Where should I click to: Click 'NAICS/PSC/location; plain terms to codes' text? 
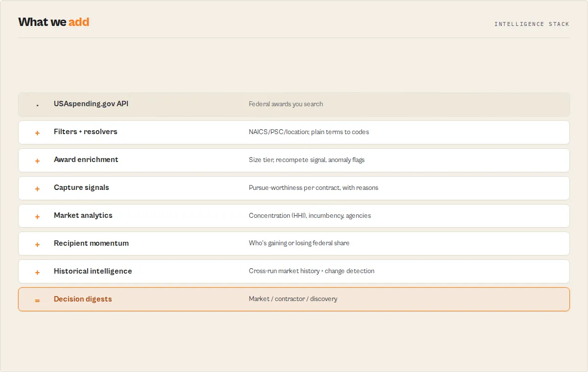coord(309,132)
